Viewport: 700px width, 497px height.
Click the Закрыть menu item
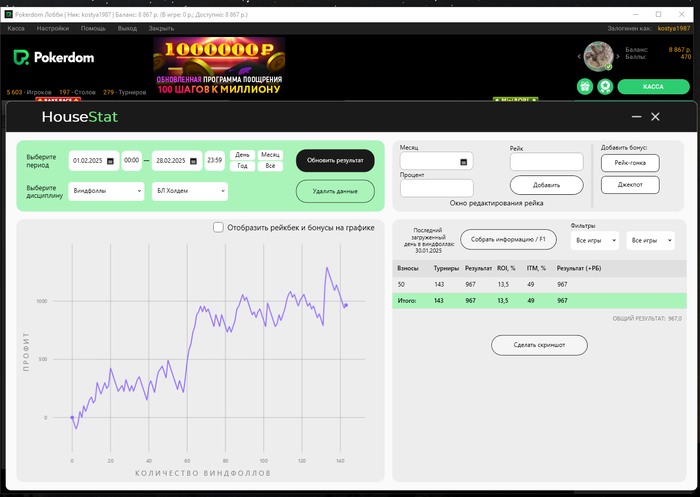pos(161,28)
